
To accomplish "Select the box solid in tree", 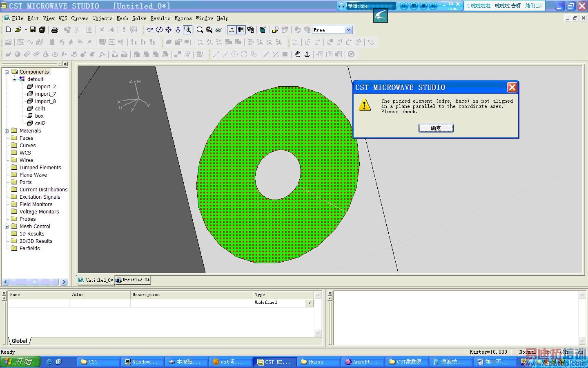I will click(x=39, y=116).
